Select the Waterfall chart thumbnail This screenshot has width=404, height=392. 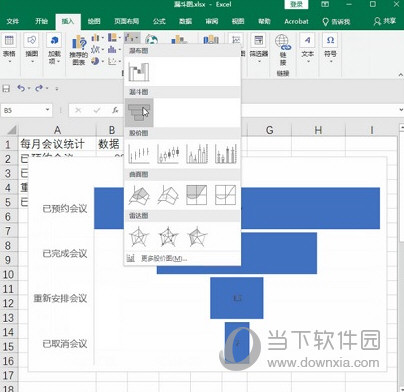pos(139,72)
